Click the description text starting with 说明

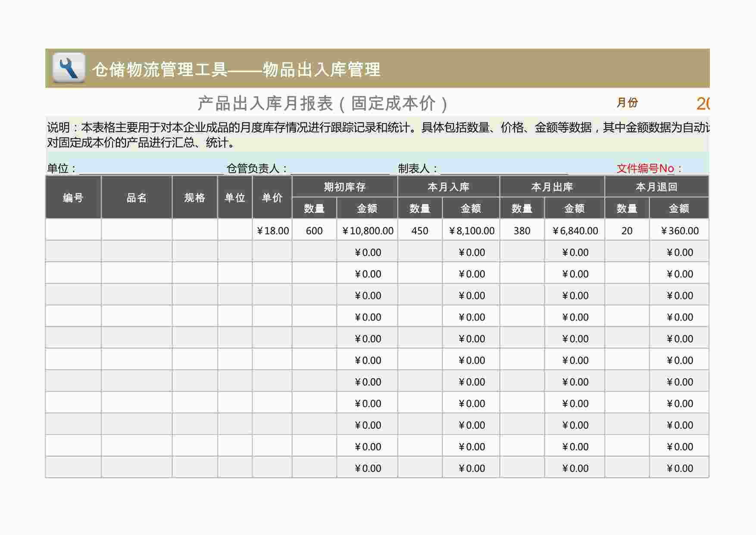coord(378,135)
